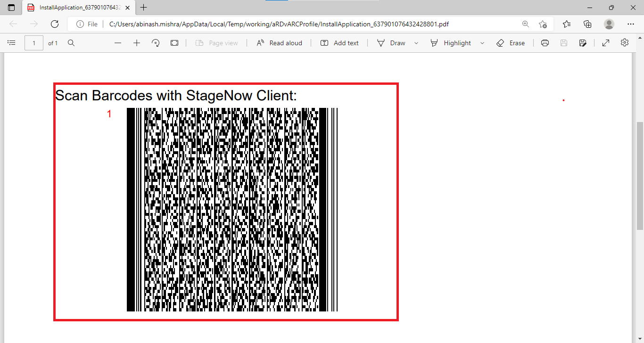
Task: Show the table of contents
Action: pyautogui.click(x=12, y=43)
